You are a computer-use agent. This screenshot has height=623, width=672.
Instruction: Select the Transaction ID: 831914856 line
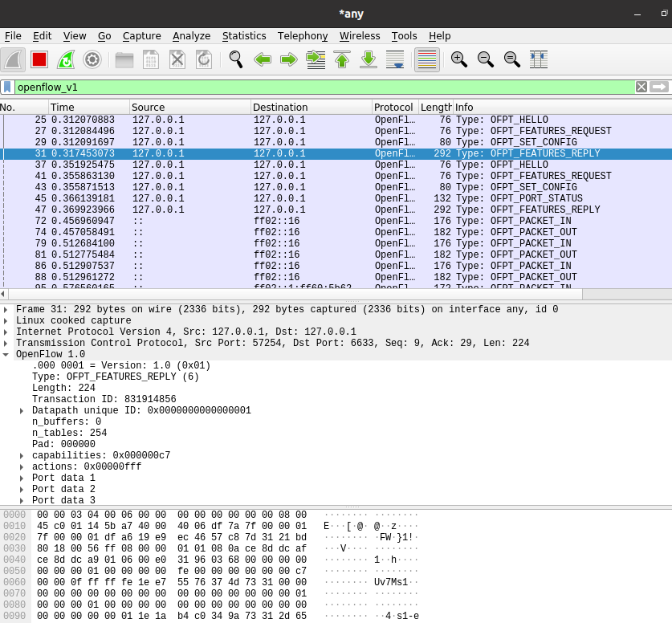[x=104, y=399]
